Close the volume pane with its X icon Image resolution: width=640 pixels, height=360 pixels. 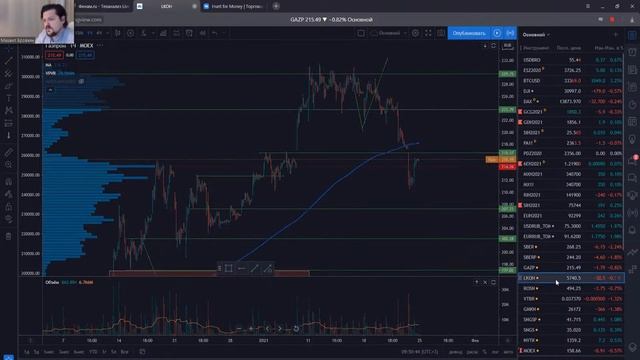(485, 282)
